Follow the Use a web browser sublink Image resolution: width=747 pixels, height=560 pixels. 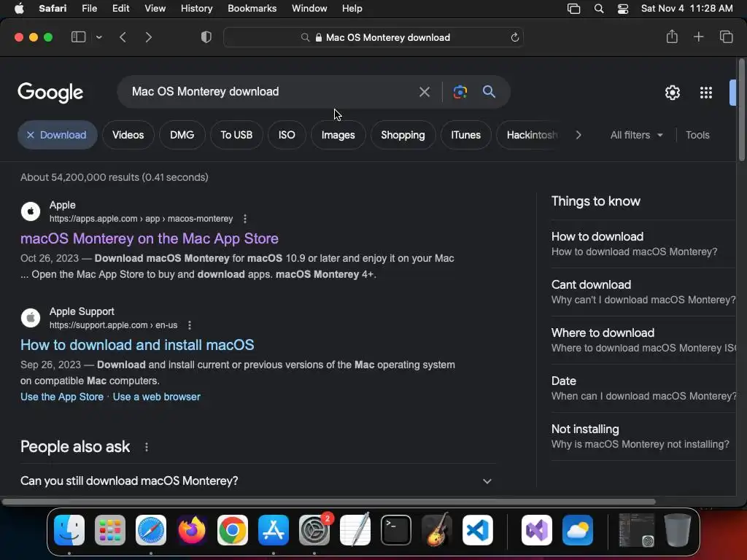click(156, 397)
